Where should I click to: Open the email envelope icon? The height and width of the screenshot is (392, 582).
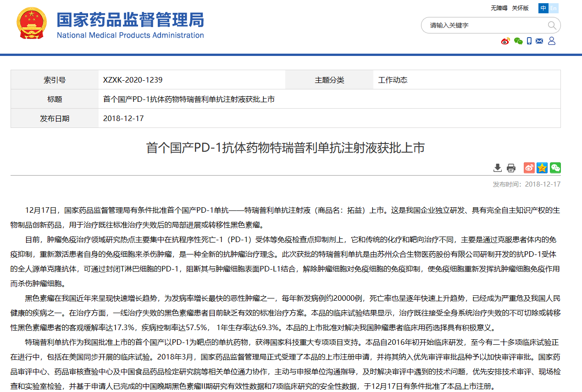point(539,41)
